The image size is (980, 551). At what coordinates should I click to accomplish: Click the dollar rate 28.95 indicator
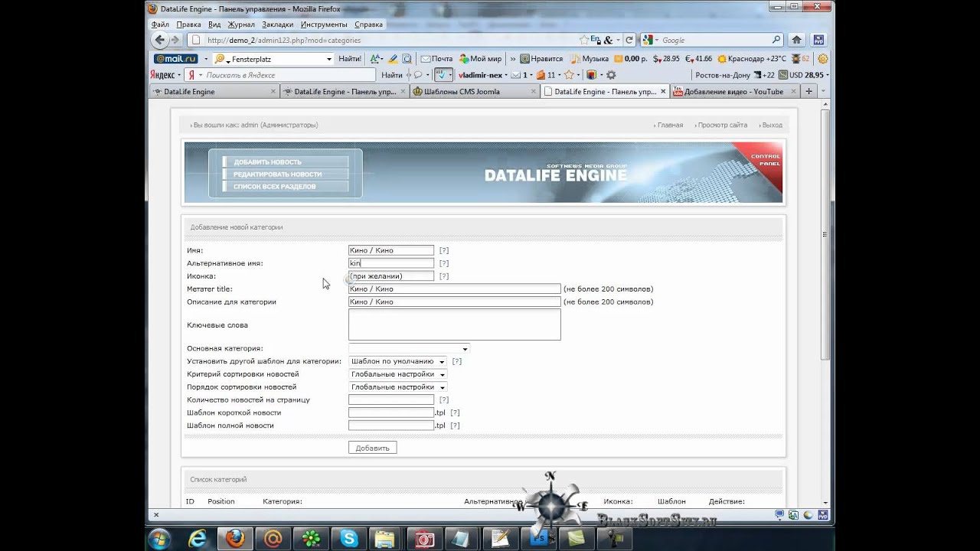666,58
